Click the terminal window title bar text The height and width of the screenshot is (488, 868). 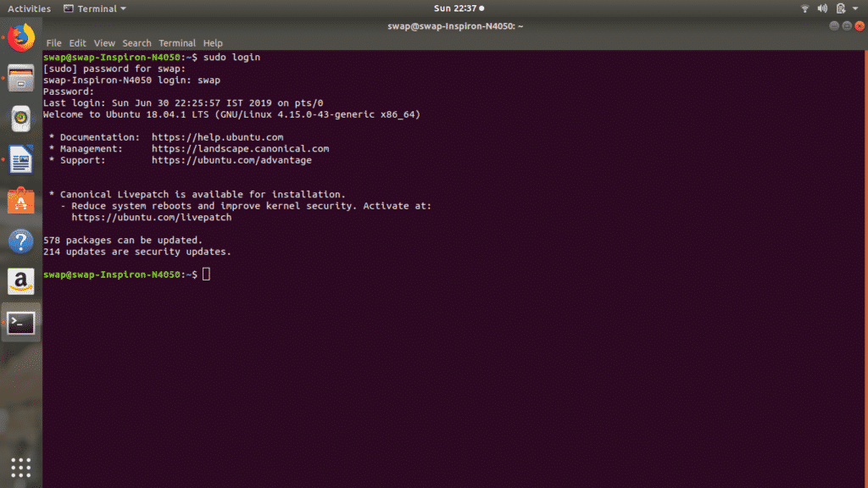(x=455, y=26)
